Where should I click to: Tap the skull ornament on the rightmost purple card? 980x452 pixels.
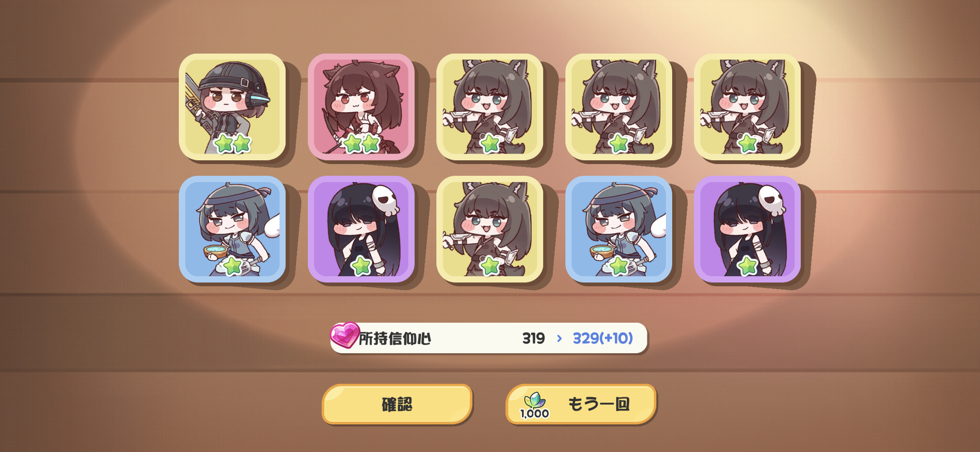772,200
